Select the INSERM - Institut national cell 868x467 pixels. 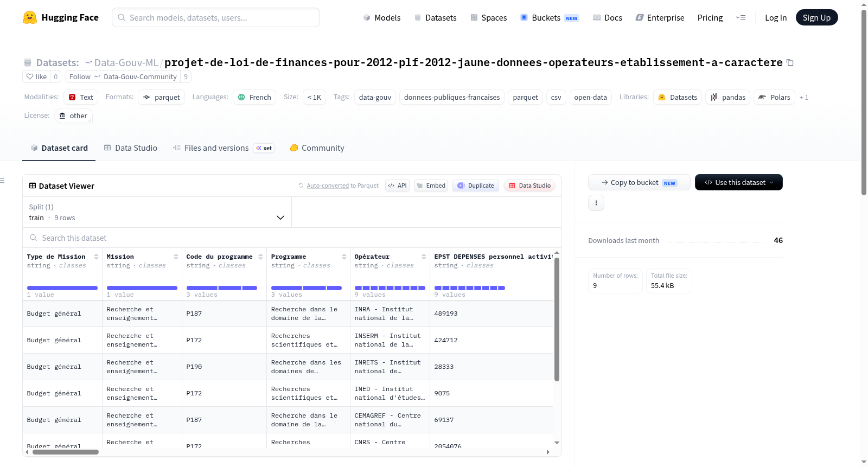390,340
